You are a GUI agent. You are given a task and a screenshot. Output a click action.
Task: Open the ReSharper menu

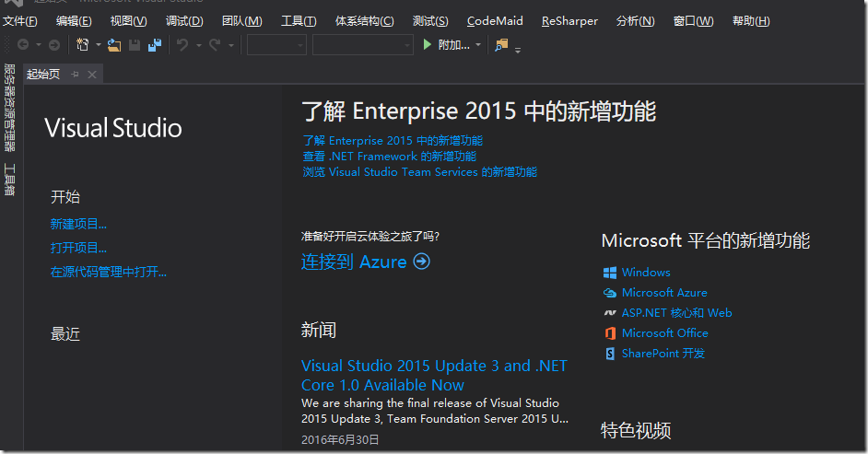tap(569, 20)
